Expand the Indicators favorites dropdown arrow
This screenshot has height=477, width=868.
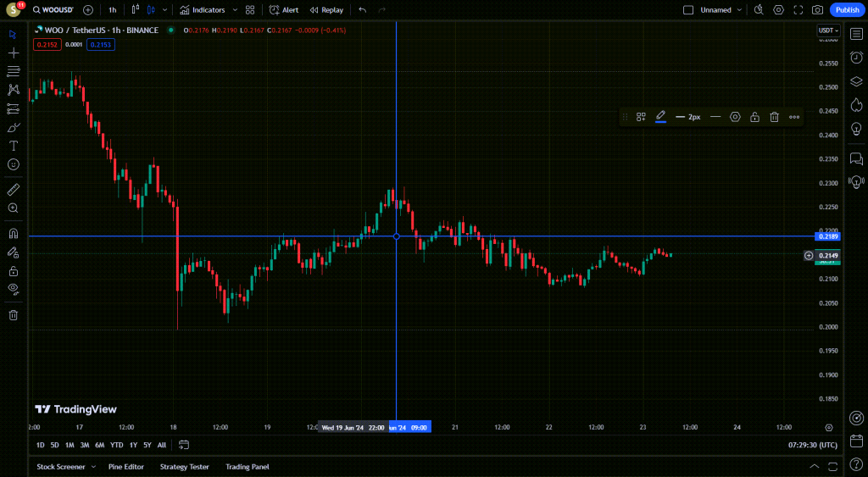(235, 10)
